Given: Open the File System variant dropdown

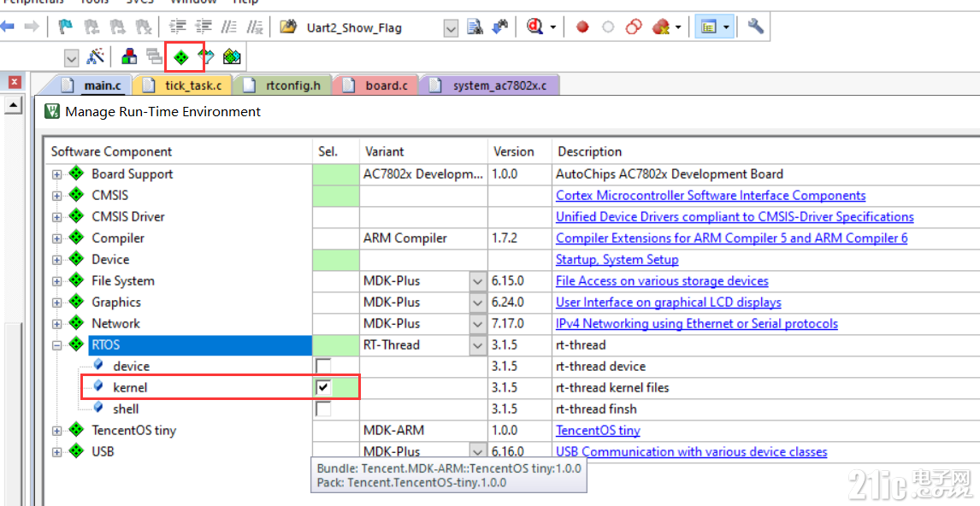Looking at the screenshot, I should (x=477, y=281).
